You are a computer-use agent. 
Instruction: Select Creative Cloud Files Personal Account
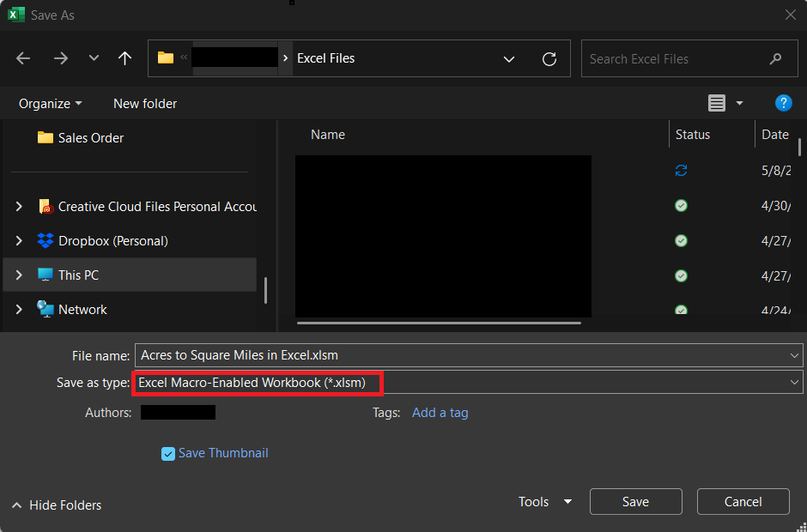pos(157,206)
